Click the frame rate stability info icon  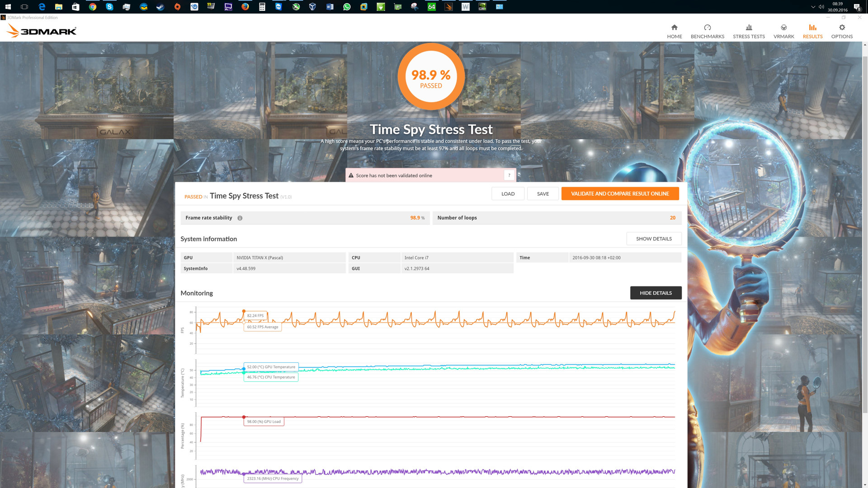[240, 218]
